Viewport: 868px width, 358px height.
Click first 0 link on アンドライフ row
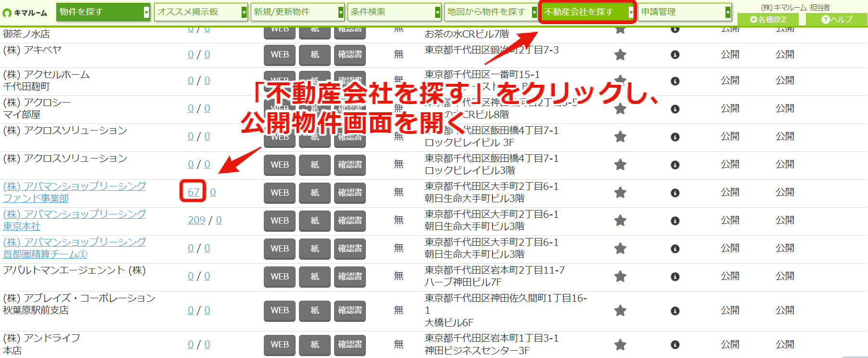coord(191,345)
